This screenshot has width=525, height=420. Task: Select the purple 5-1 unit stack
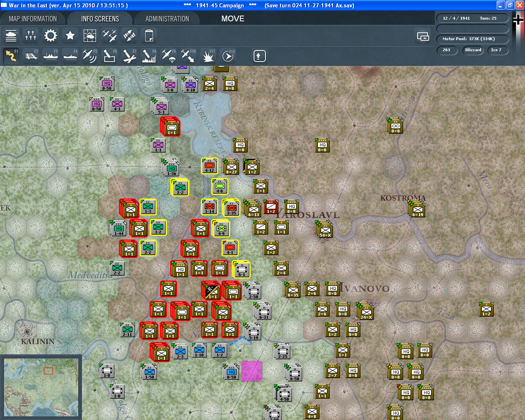pos(160,106)
